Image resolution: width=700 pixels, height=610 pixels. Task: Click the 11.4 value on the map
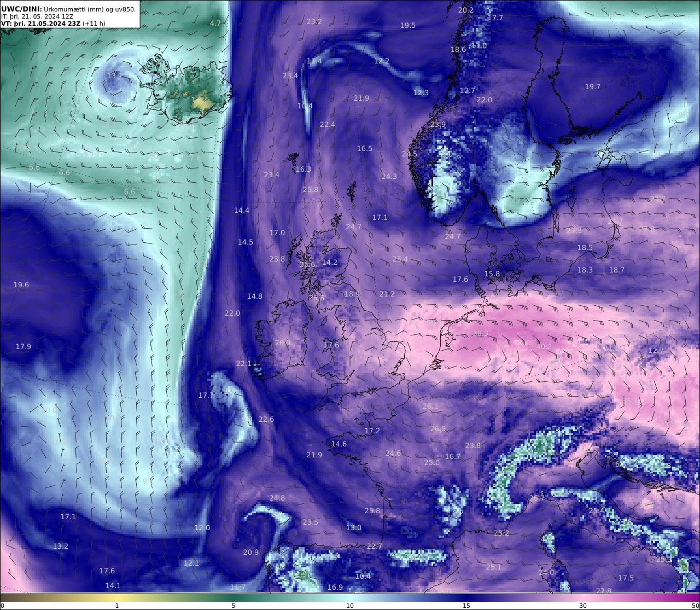[314, 61]
